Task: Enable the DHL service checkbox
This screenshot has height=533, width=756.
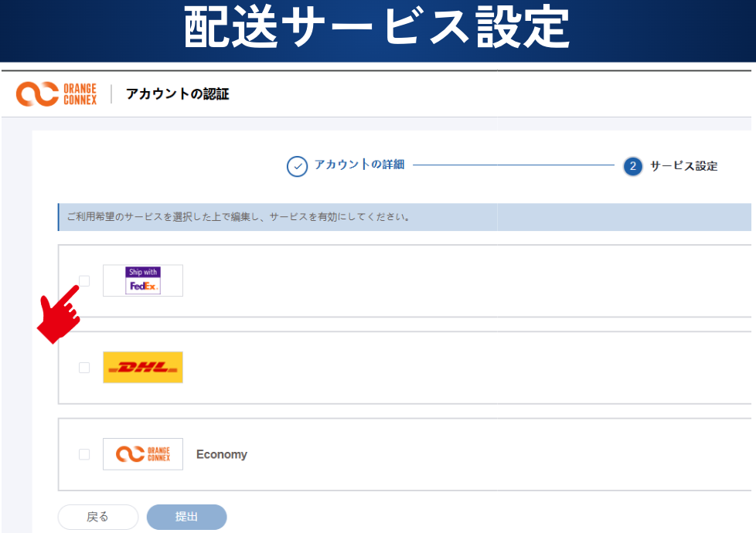Action: click(84, 368)
